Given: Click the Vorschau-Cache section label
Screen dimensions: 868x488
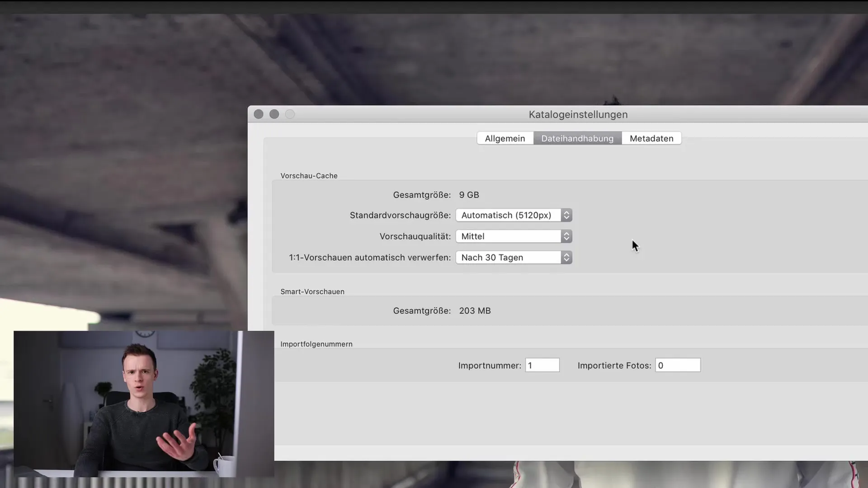Looking at the screenshot, I should point(309,176).
